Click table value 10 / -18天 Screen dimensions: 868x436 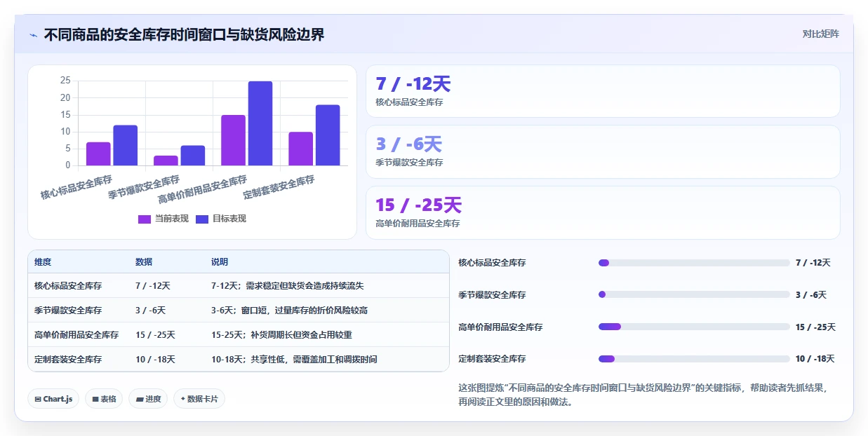[x=155, y=360]
